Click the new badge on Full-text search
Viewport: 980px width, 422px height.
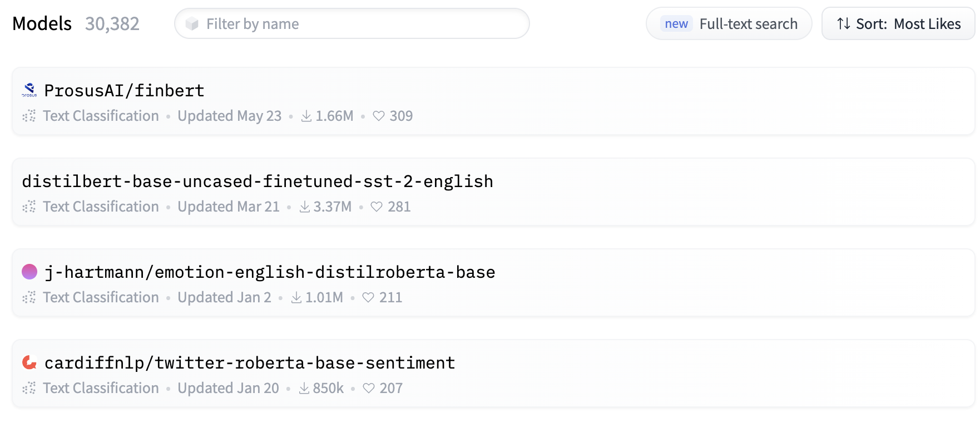click(676, 23)
